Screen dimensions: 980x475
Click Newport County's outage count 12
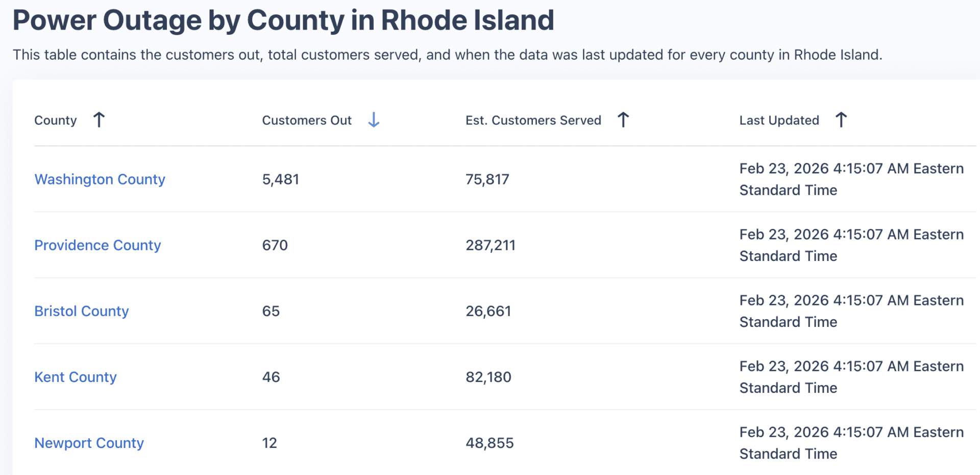click(269, 443)
